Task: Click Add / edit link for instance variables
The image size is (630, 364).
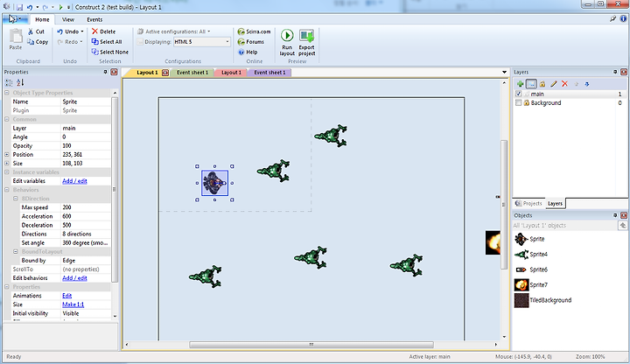Action: click(x=74, y=181)
